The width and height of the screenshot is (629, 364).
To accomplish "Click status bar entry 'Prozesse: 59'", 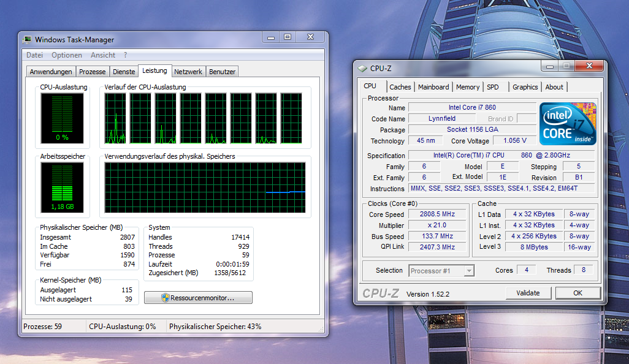I will 42,327.
